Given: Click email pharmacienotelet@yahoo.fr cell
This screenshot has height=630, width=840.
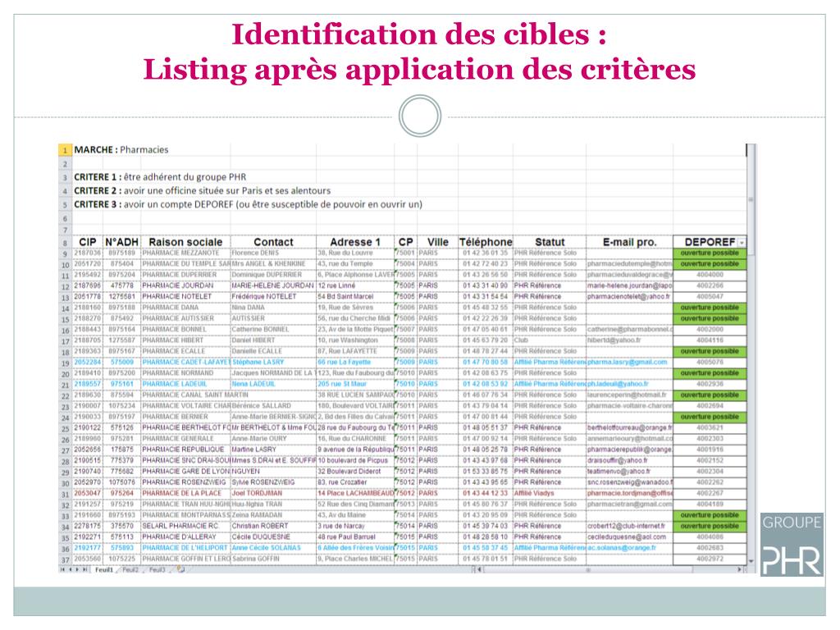Looking at the screenshot, I should pyautogui.click(x=629, y=296).
